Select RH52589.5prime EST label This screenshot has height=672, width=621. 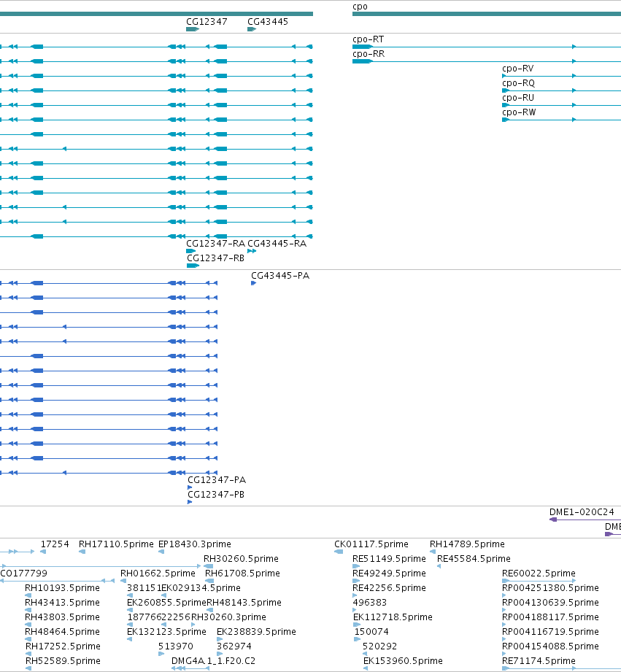coord(63,660)
